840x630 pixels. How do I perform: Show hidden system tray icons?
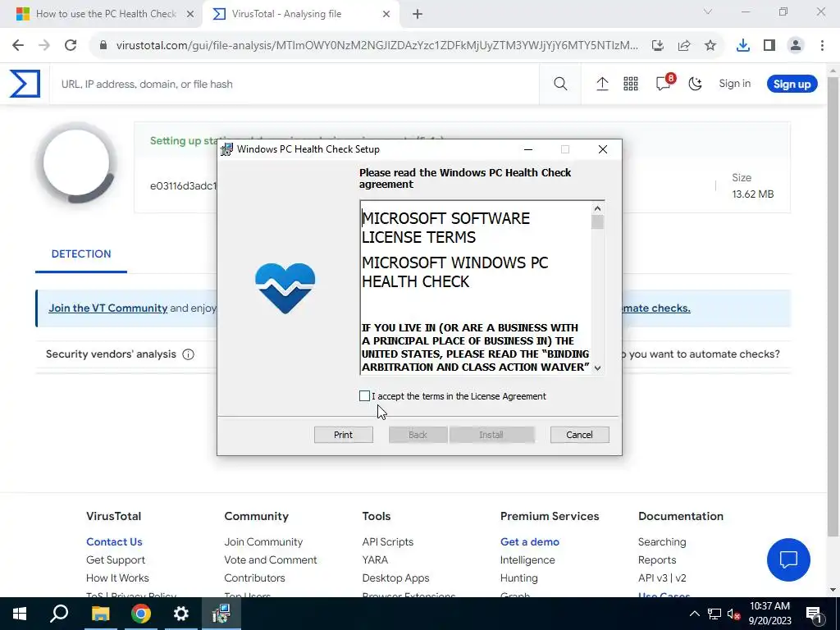pos(694,614)
